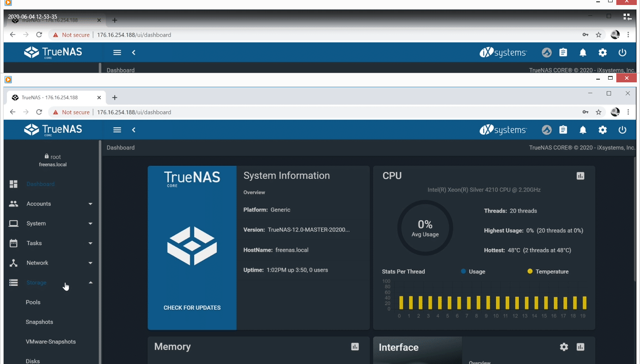Open profile avatar in front browser window
The height and width of the screenshot is (364, 640).
click(x=615, y=112)
